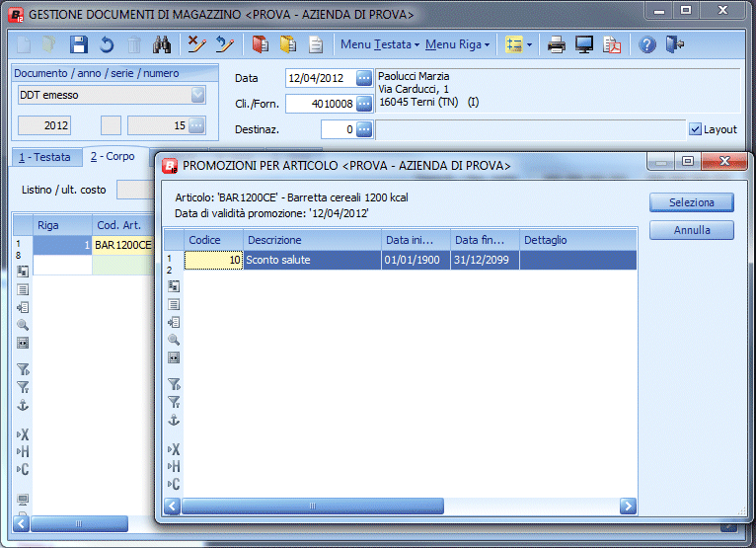Click the plain document page icon
The height and width of the screenshot is (548, 756).
point(316,44)
